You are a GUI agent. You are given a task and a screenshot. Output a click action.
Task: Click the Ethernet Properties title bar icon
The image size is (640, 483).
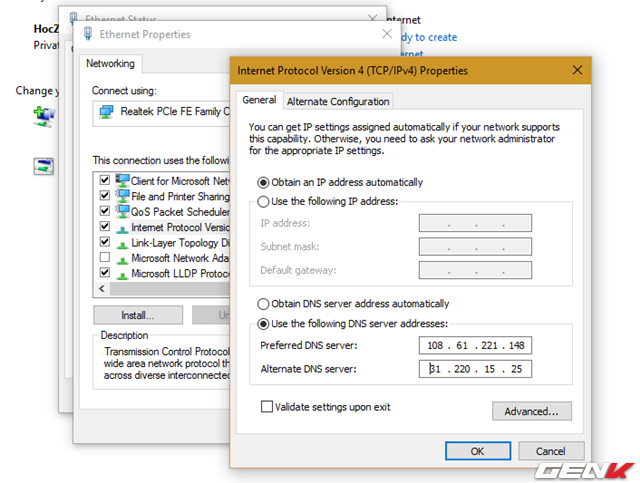[x=89, y=35]
